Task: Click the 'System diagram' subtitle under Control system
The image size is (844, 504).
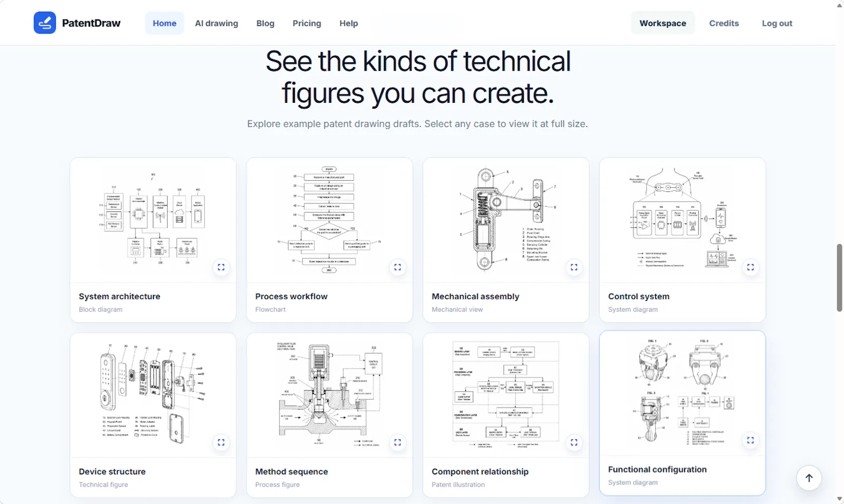Action: point(633,309)
